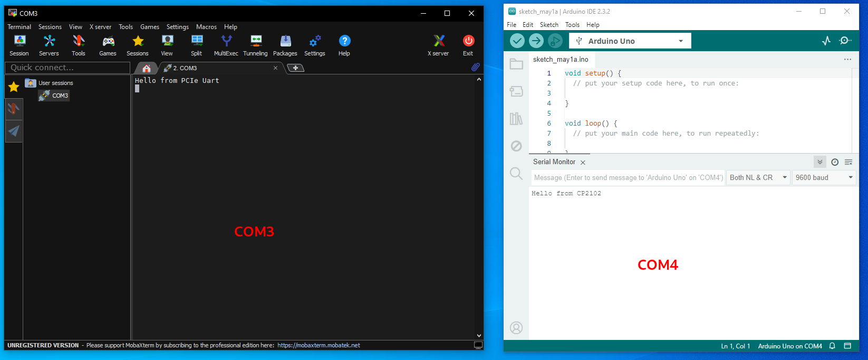Open Library Manager in Arduino sidebar

[x=516, y=119]
